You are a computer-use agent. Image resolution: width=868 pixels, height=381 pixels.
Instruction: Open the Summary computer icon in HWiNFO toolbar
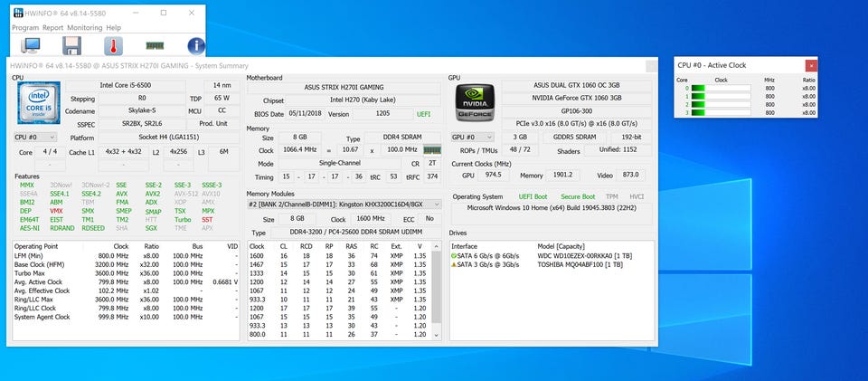click(30, 45)
